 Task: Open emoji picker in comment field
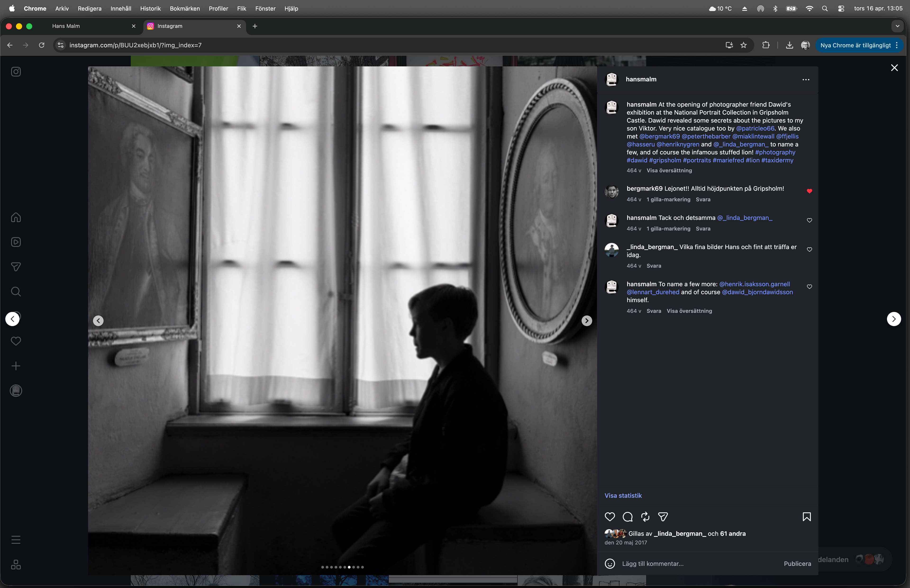[x=610, y=564]
